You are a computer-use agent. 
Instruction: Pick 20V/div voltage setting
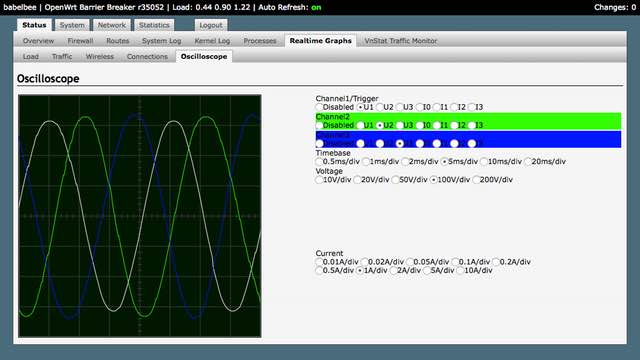click(357, 180)
